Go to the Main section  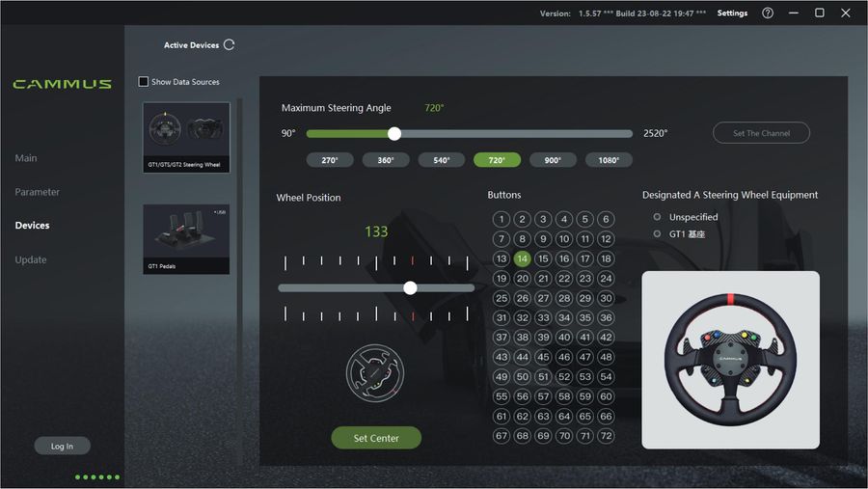(x=26, y=158)
